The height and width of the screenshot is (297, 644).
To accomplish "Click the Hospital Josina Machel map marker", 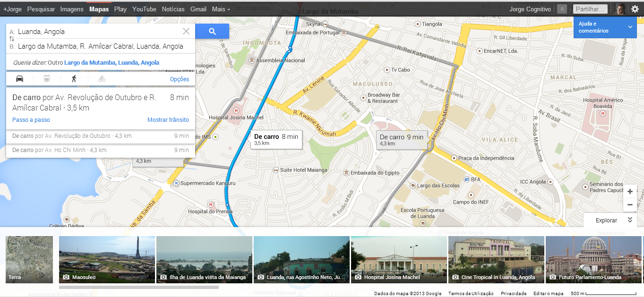I will click(236, 110).
